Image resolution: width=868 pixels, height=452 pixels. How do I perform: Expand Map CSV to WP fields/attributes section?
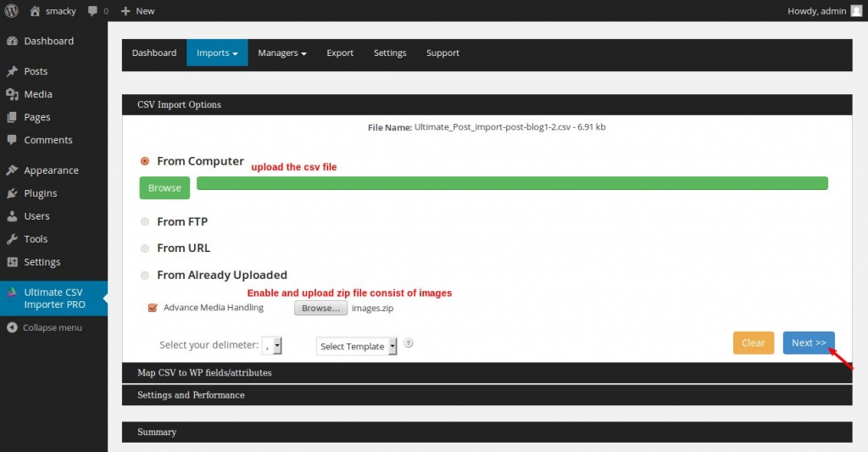coord(487,373)
